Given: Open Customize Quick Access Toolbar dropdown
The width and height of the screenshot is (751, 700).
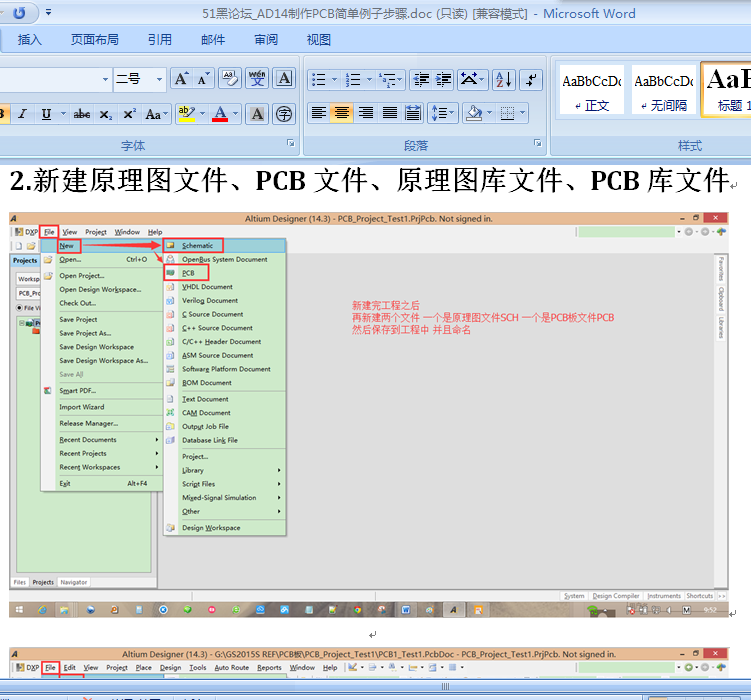Looking at the screenshot, I should point(48,13).
